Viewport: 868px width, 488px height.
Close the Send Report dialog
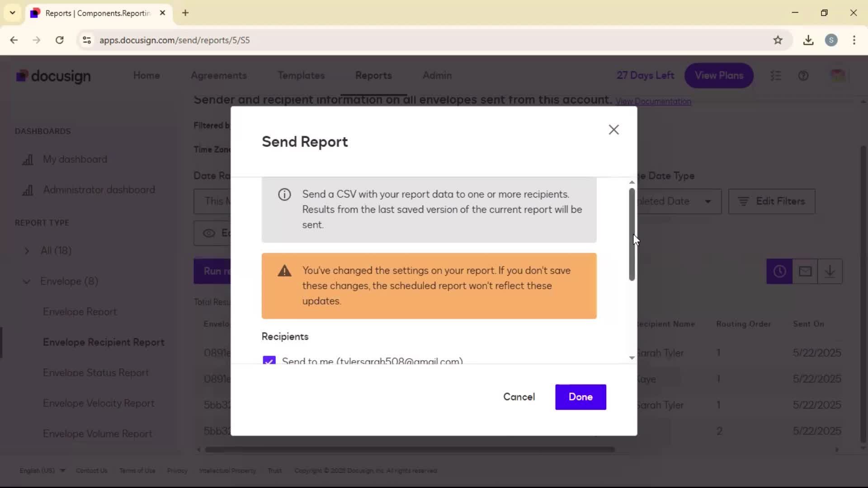pyautogui.click(x=613, y=130)
